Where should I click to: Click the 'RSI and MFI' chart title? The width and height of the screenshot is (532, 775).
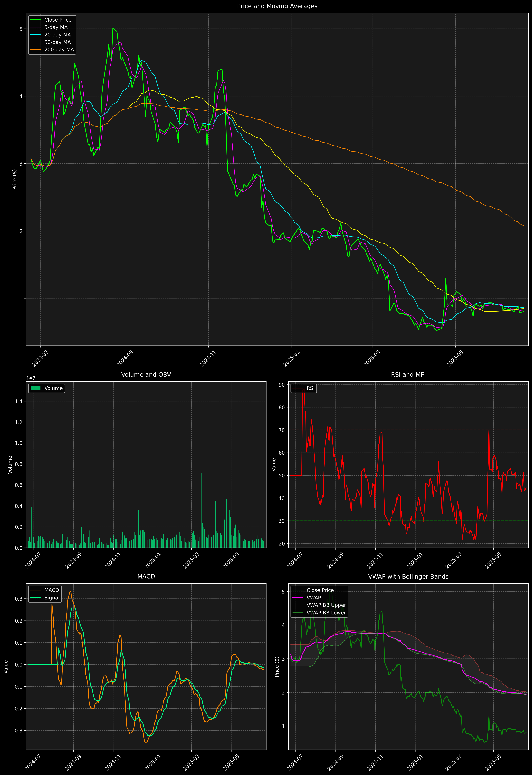click(x=408, y=374)
